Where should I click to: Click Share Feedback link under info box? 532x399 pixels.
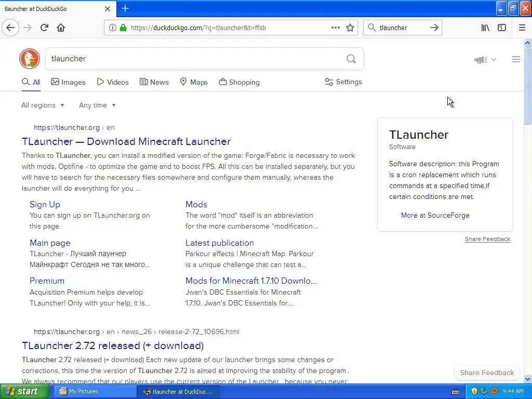coord(487,239)
